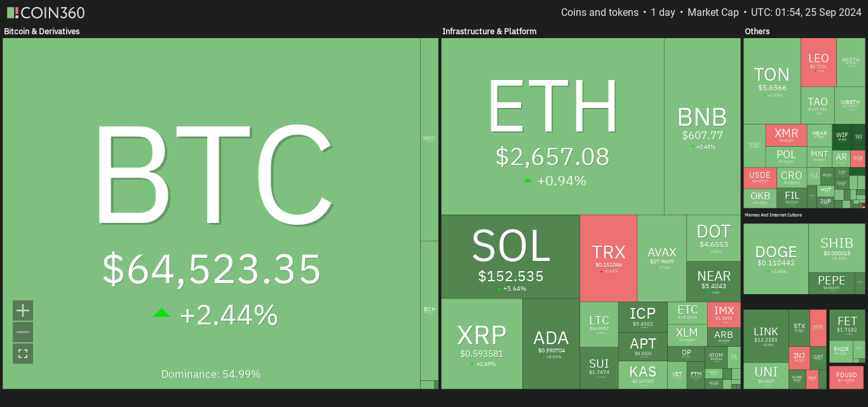Select the ETH tile
The image size is (868, 407).
tap(553, 126)
